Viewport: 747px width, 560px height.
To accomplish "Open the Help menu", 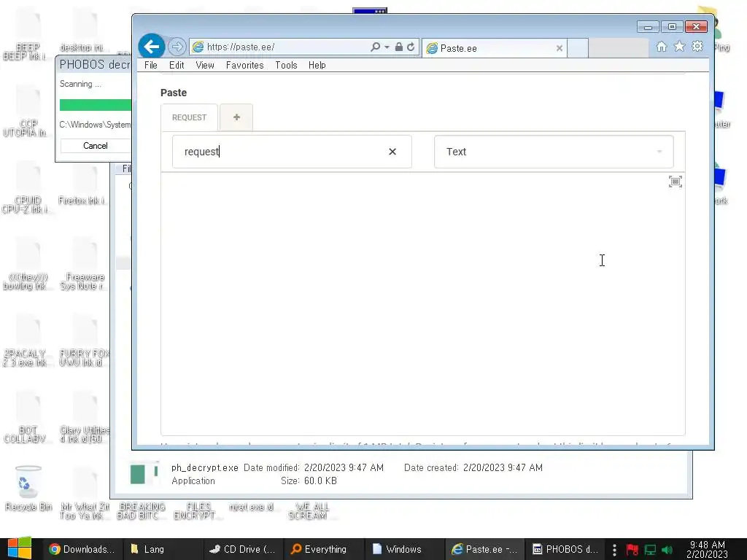I will tap(317, 65).
